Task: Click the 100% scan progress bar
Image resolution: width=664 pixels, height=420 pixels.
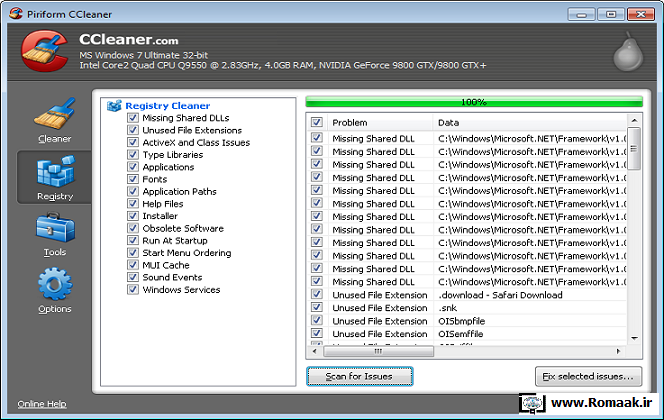Action: tap(474, 102)
